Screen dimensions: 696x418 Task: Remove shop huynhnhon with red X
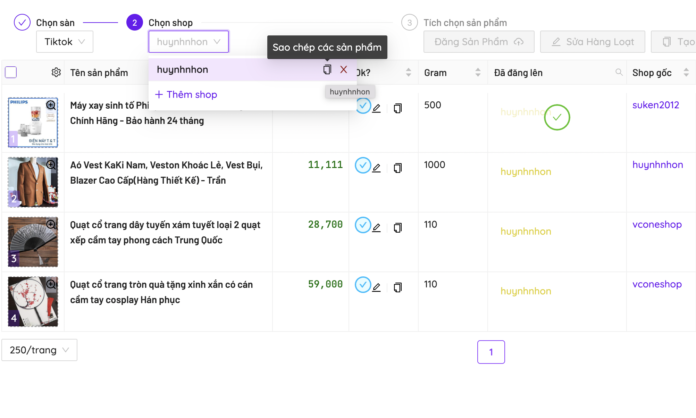(x=344, y=70)
